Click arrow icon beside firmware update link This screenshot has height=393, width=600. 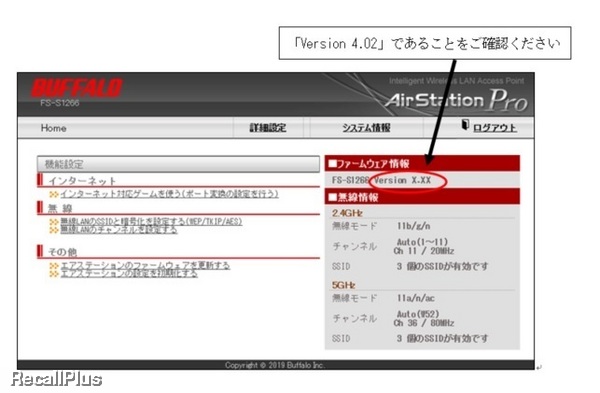(54, 266)
